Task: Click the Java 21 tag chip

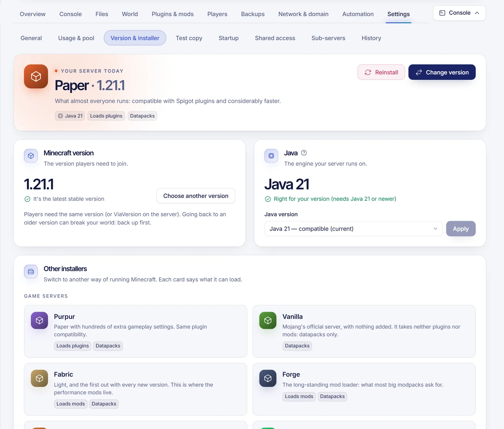Action: pos(70,116)
